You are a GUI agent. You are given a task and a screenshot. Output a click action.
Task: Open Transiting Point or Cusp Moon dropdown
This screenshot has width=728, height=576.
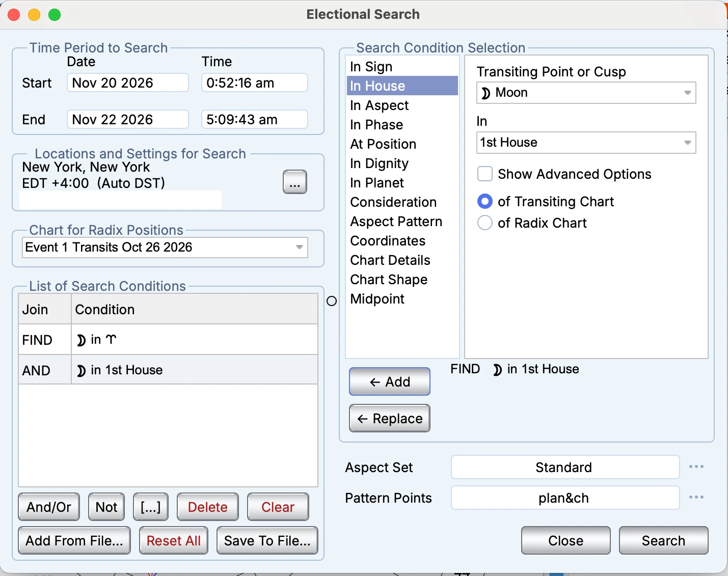586,93
